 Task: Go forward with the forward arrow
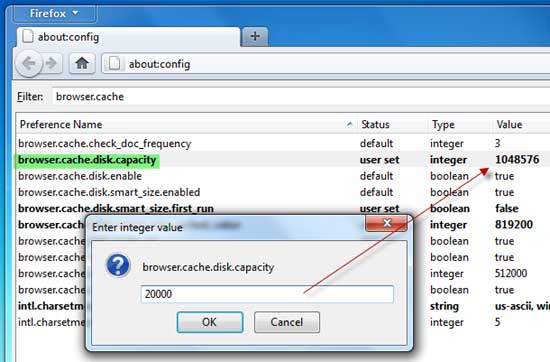pyautogui.click(x=52, y=63)
